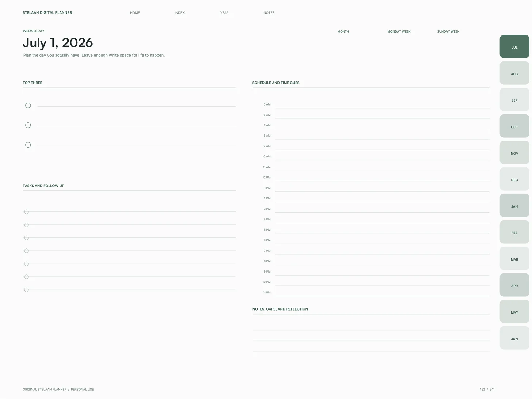Screen dimensions: 532x399
Task: Go to the OCT month tab
Action: click(x=514, y=126)
